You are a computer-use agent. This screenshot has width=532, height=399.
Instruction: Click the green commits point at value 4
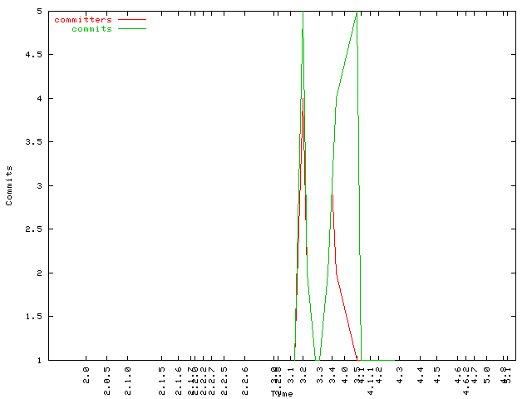pyautogui.click(x=336, y=98)
